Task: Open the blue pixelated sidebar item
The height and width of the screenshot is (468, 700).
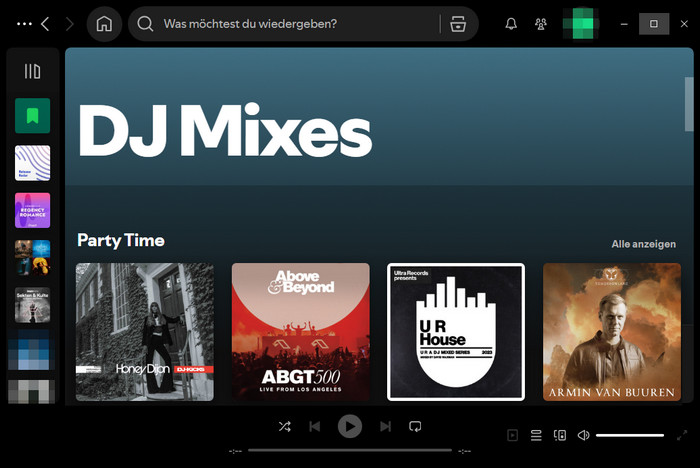Action: (31, 350)
